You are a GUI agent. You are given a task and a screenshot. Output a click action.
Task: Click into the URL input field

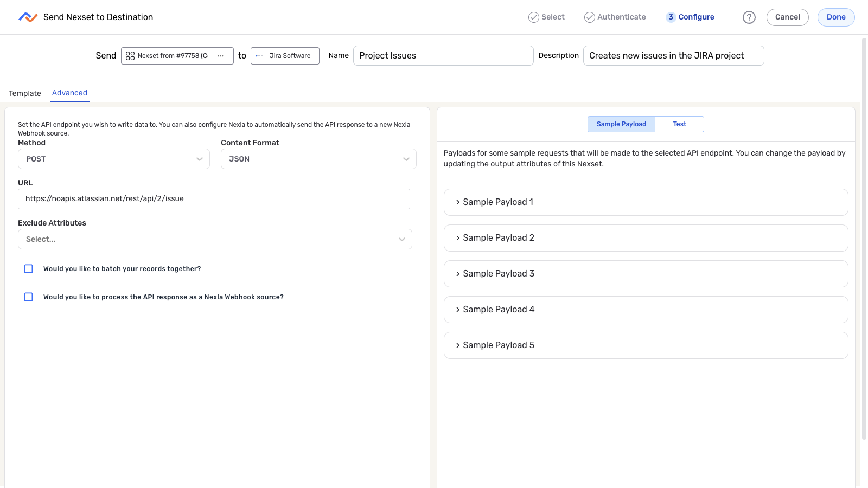click(214, 199)
